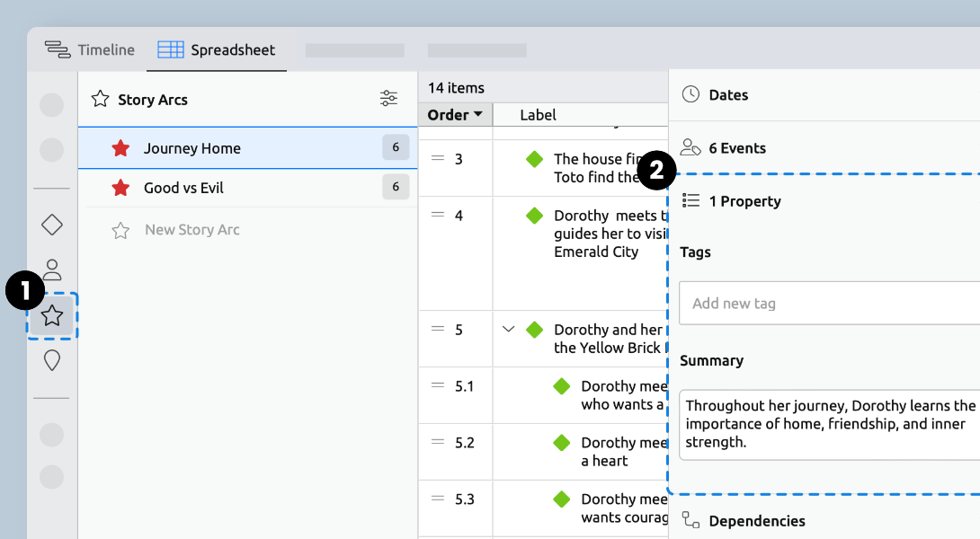The height and width of the screenshot is (539, 980).
Task: Click the Good vs Evil count badge 6
Action: (396, 187)
